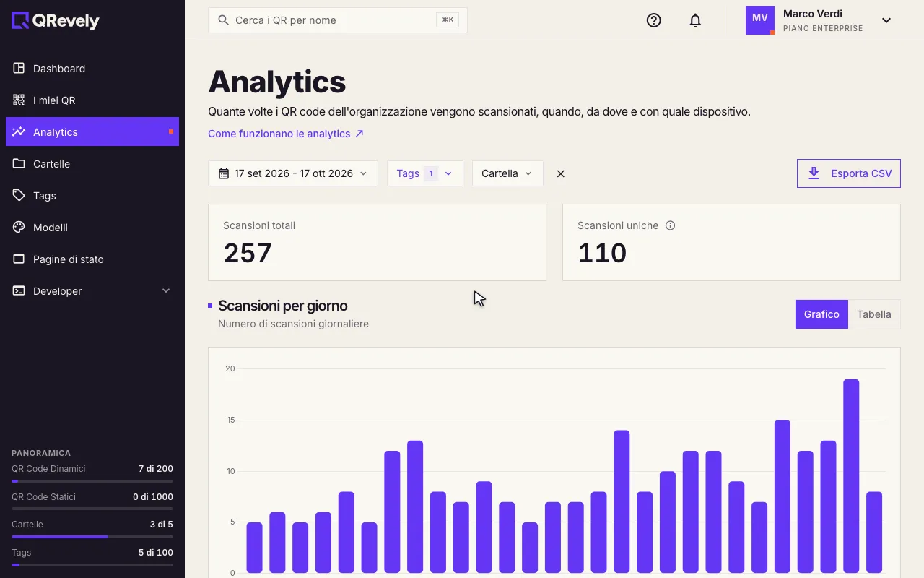Click the search magnifier icon

pos(224,20)
